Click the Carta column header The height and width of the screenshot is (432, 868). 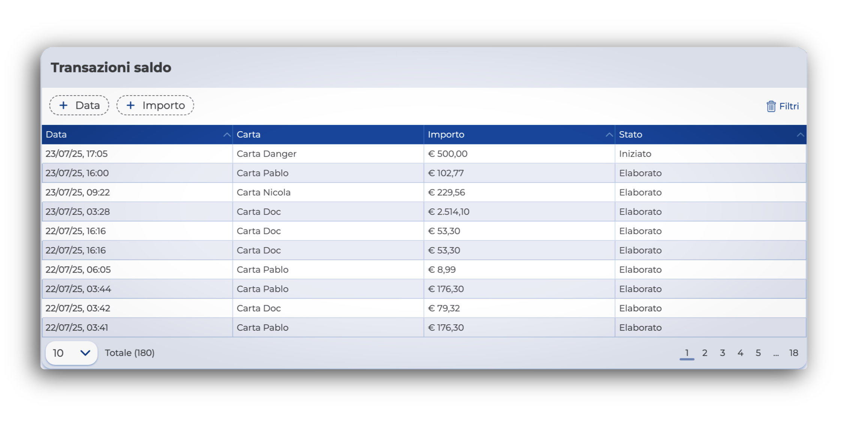[x=249, y=135]
